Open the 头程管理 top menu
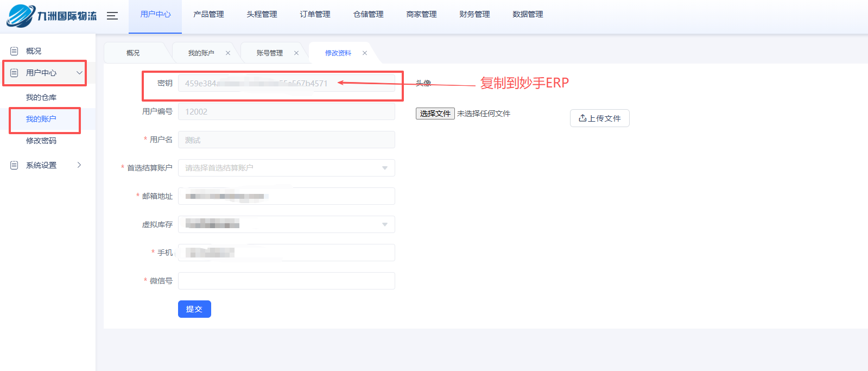The image size is (868, 371). (x=262, y=15)
